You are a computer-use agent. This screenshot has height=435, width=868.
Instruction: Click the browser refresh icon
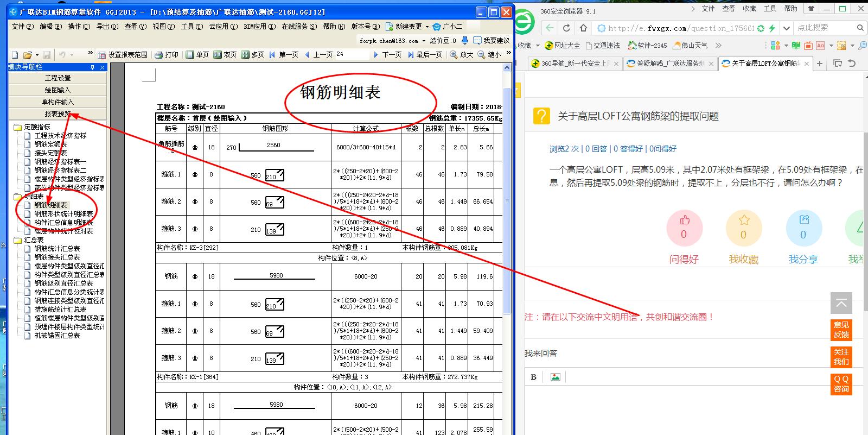(x=566, y=28)
